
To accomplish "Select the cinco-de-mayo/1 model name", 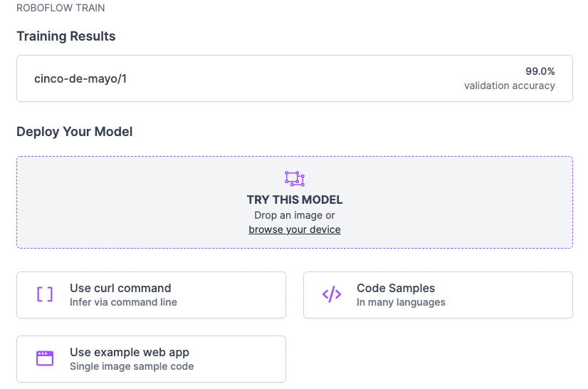I will click(x=80, y=78).
